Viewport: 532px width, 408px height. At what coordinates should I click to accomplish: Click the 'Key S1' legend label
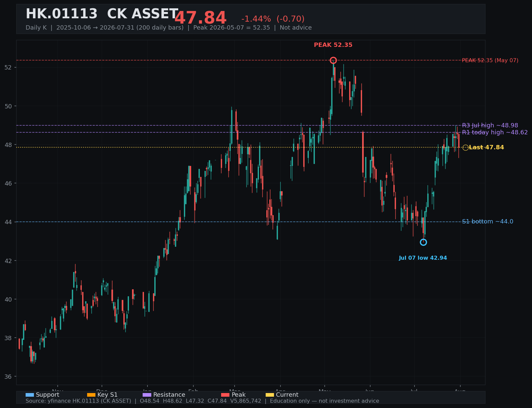pos(107,395)
